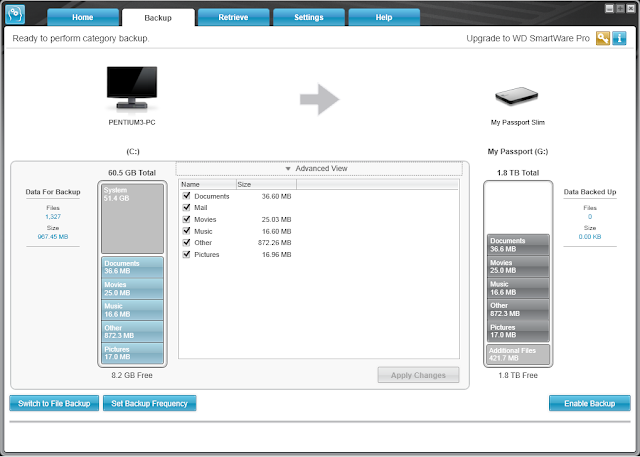This screenshot has width=640, height=457.
Task: Click the Enable Backup button
Action: 589,403
